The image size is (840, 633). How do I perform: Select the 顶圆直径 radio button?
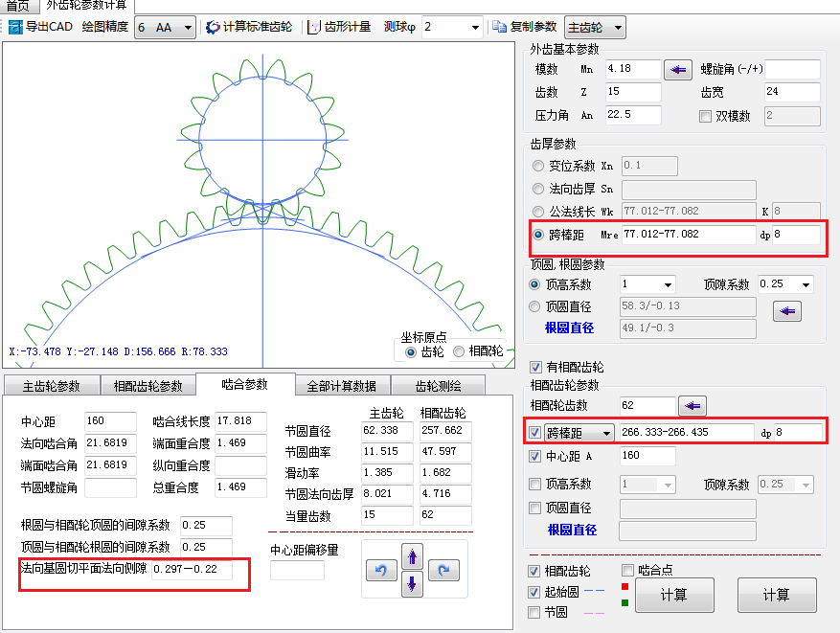[x=534, y=306]
